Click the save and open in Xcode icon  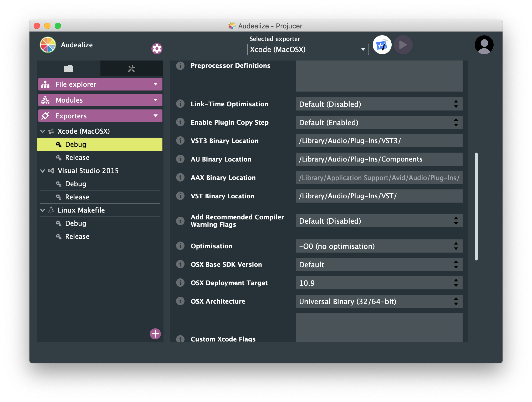[x=382, y=45]
